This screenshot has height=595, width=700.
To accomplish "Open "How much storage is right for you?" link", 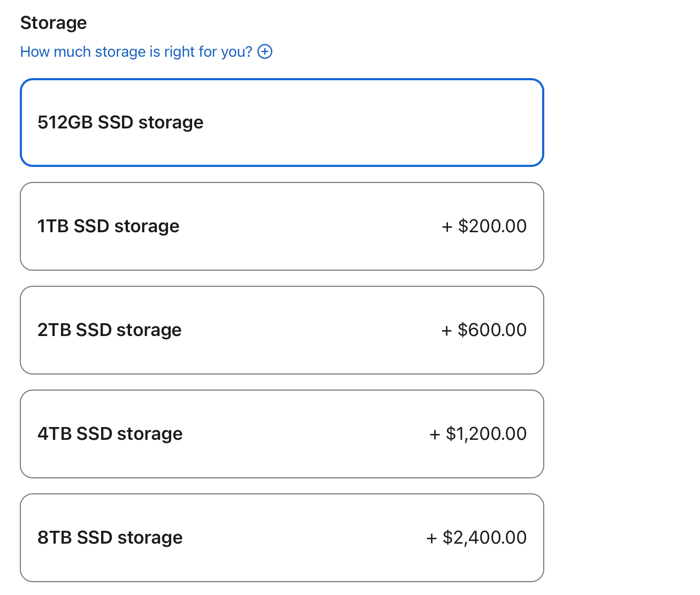I will (x=136, y=51).
